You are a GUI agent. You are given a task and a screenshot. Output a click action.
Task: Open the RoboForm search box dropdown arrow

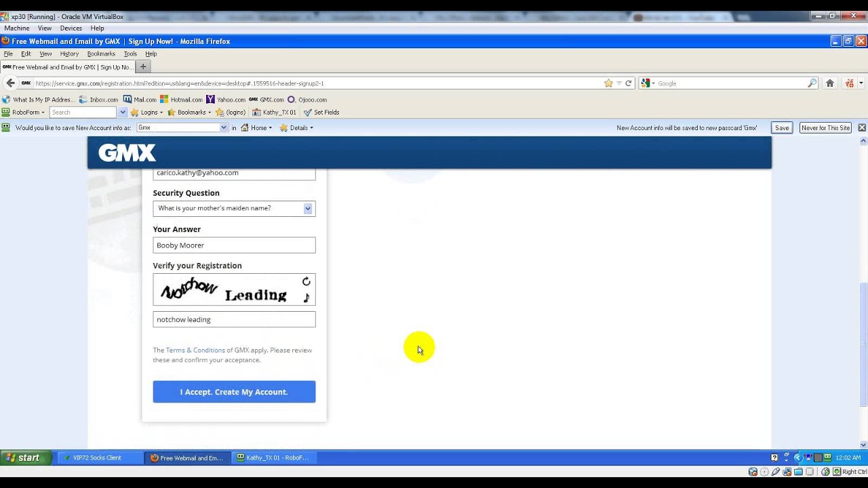click(x=123, y=113)
